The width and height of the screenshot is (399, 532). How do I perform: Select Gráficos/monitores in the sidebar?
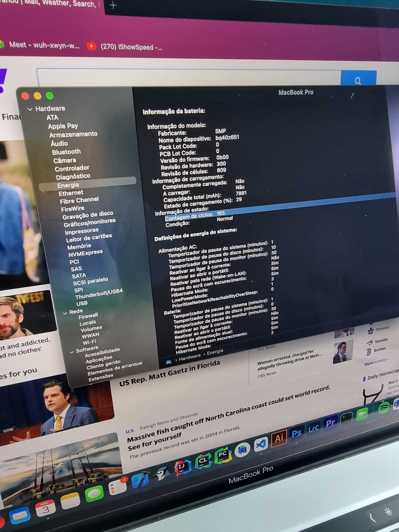pos(90,223)
